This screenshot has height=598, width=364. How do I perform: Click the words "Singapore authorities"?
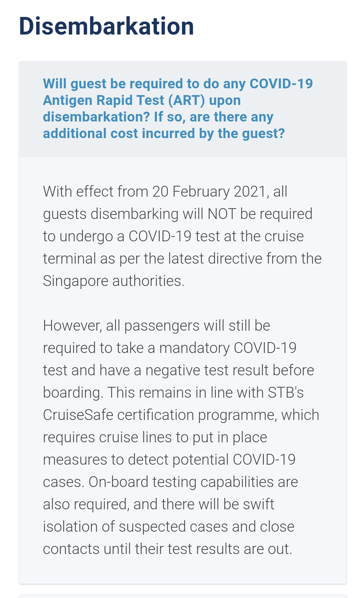[113, 281]
